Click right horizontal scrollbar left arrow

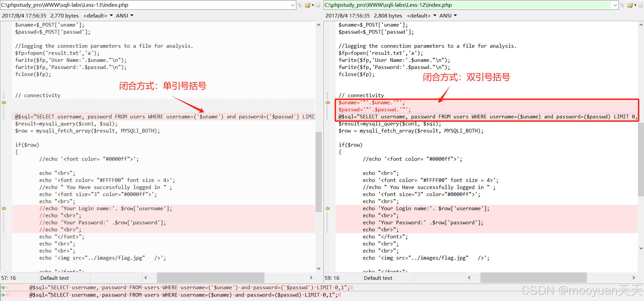(469, 278)
